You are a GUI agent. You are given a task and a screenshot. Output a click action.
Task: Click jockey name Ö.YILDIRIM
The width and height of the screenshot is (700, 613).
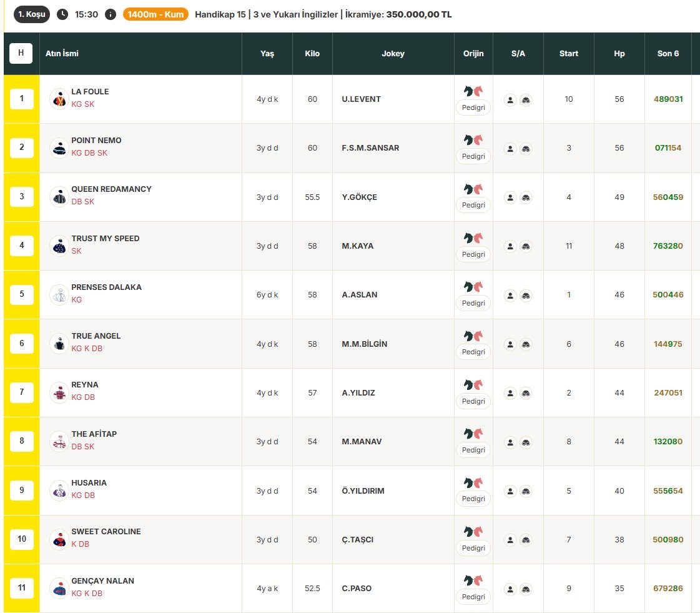[363, 491]
